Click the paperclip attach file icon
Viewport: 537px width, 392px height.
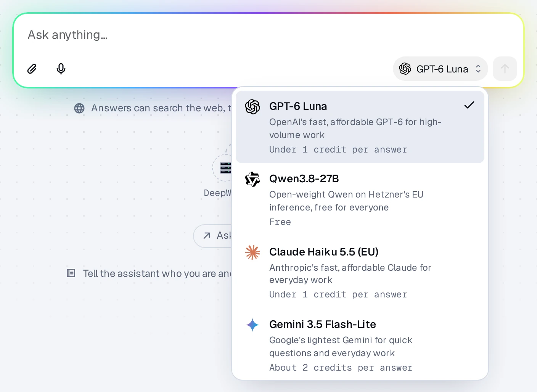(32, 69)
